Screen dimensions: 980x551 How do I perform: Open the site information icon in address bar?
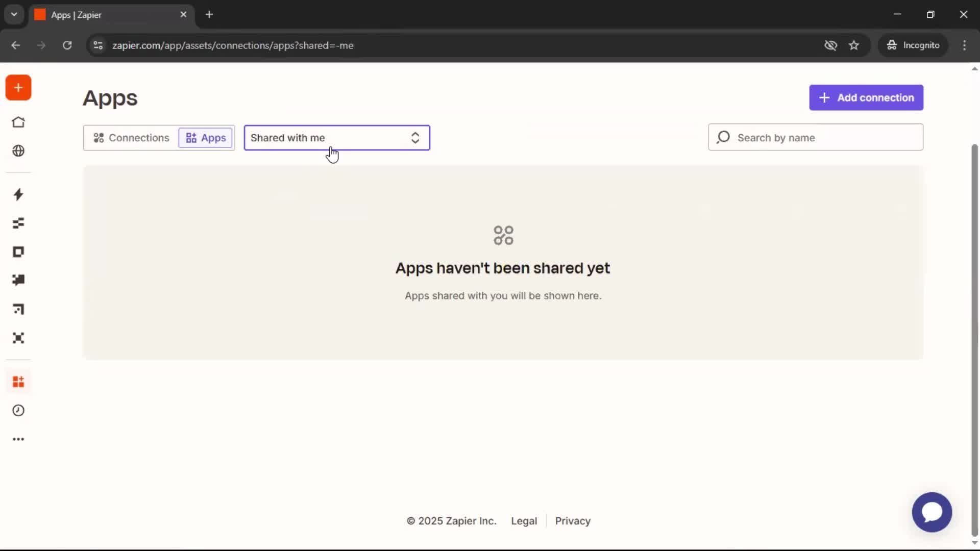(98, 45)
